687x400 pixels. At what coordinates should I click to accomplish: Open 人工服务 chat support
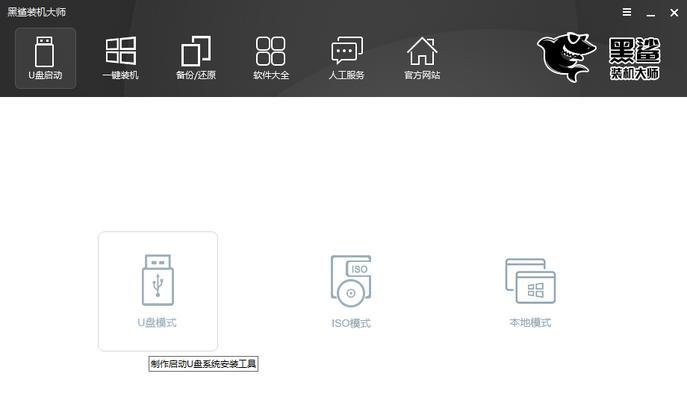tap(347, 58)
